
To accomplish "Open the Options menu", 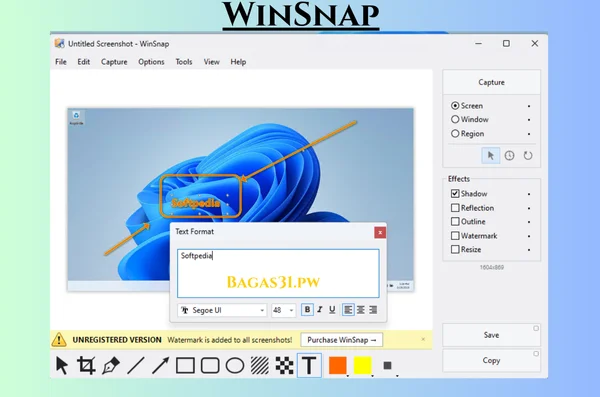I will 151,62.
